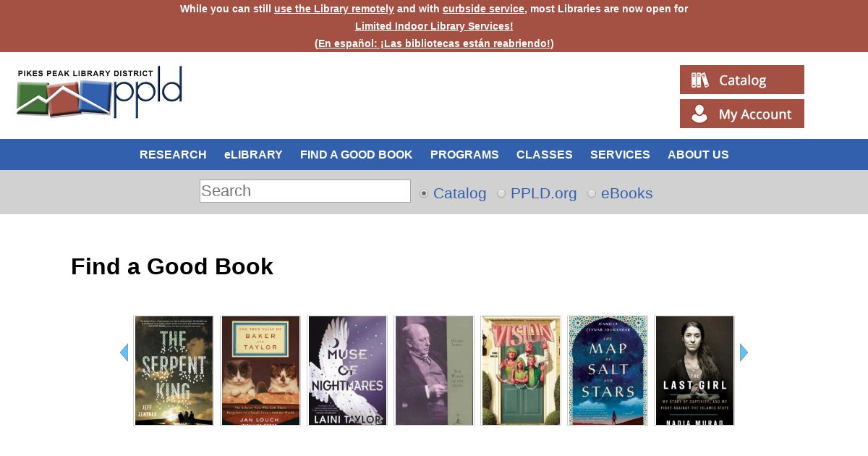Open The Map of Salt and Stars cover
The width and height of the screenshot is (868, 456).
[608, 371]
